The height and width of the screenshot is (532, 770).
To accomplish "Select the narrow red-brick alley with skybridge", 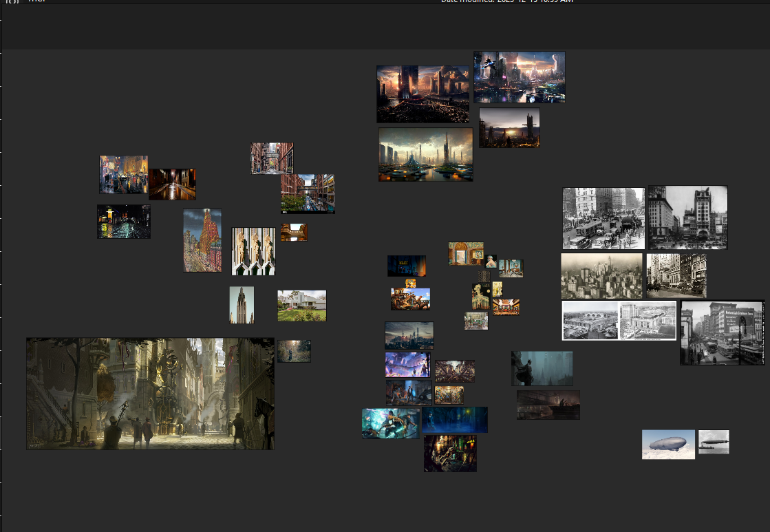I will point(272,158).
